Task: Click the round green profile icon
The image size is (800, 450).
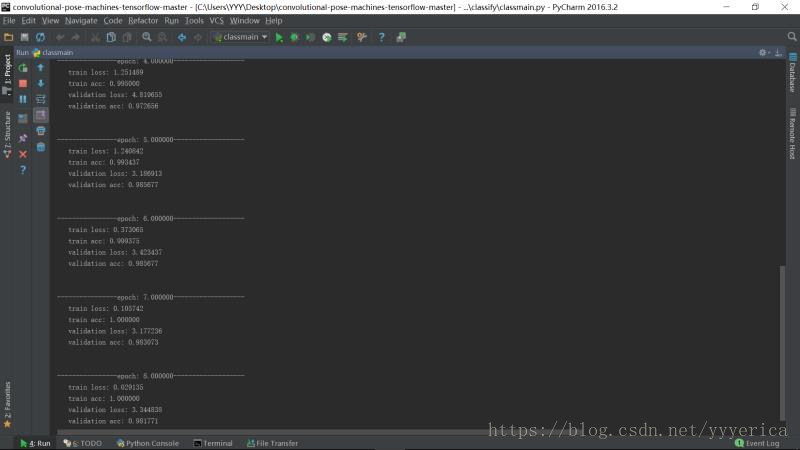Action: point(327,37)
